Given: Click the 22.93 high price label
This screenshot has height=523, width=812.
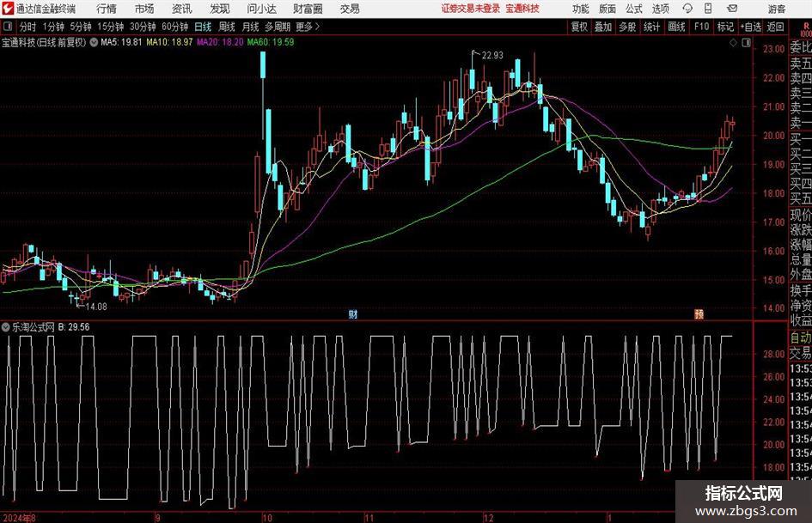Looking at the screenshot, I should pos(492,55).
